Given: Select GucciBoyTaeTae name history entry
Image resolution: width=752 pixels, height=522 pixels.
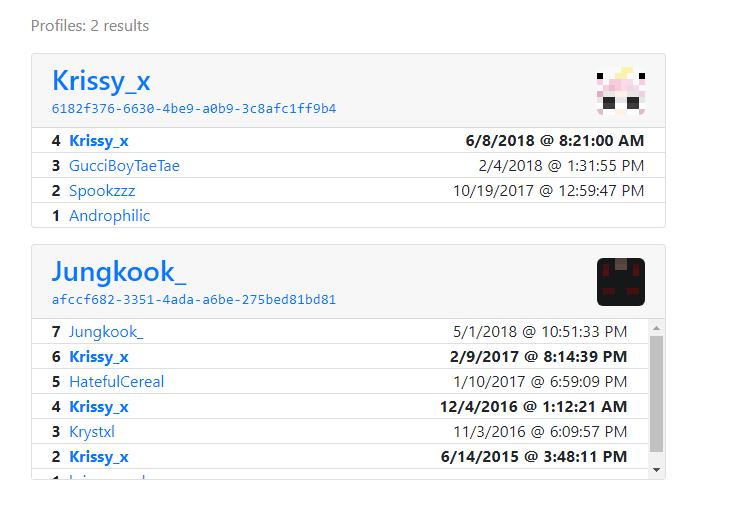Looking at the screenshot, I should pyautogui.click(x=124, y=166).
